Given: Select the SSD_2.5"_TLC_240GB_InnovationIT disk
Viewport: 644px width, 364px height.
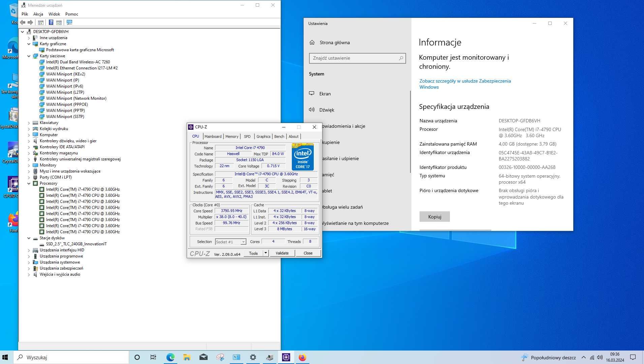Looking at the screenshot, I should click(76, 244).
